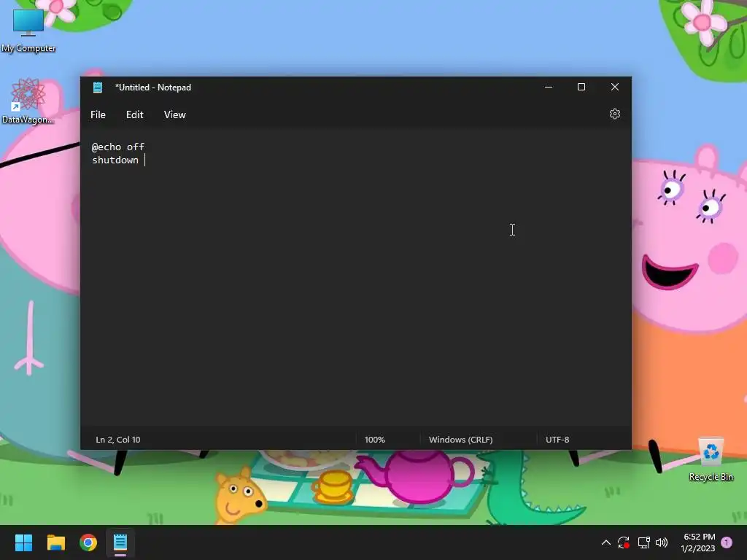Image resolution: width=747 pixels, height=560 pixels.
Task: Click UTF-8 encoding status entry
Action: click(x=557, y=440)
